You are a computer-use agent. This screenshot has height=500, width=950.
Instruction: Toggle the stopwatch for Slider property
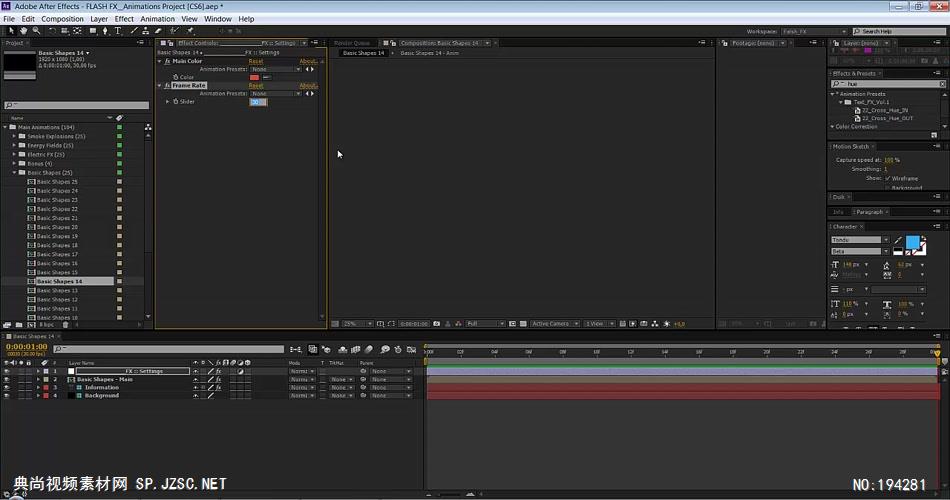[x=176, y=101]
